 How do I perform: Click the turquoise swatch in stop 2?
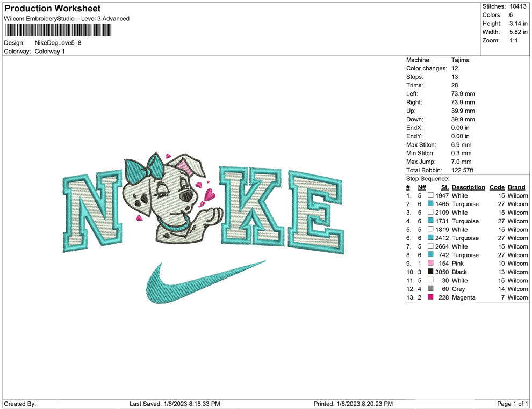tap(430, 203)
